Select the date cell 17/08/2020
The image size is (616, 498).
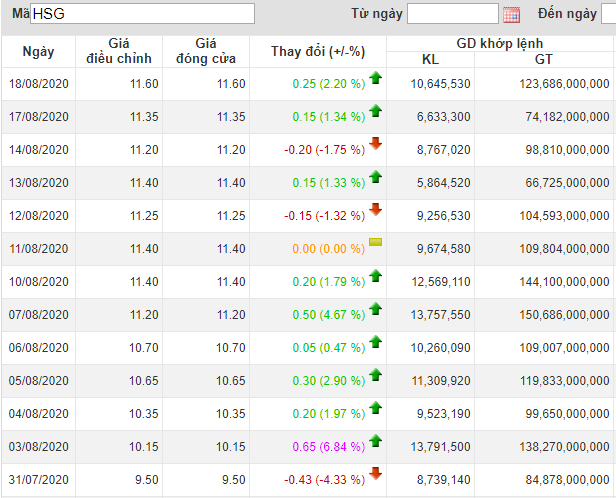click(x=38, y=117)
